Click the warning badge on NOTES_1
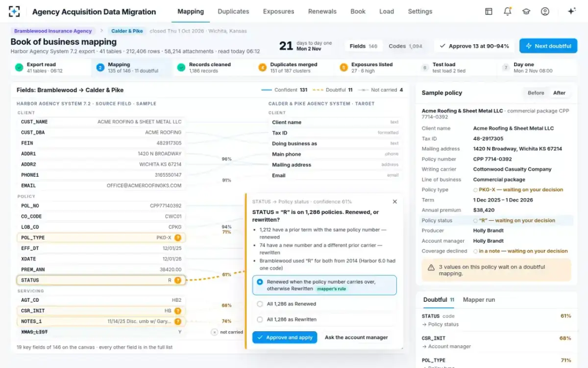588x368 pixels. 178,322
